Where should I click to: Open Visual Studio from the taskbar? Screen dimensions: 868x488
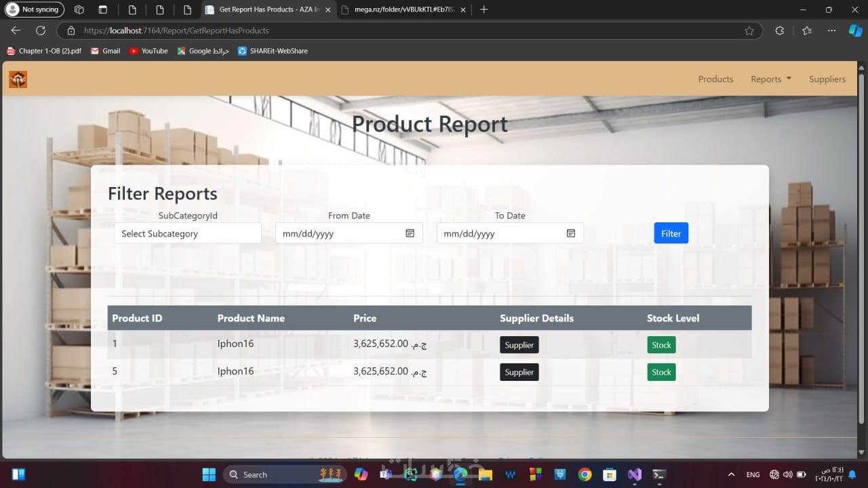pyautogui.click(x=634, y=474)
